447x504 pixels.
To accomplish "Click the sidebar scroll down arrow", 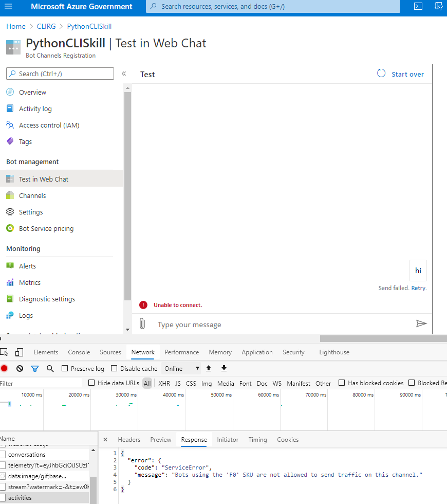I will point(127,330).
